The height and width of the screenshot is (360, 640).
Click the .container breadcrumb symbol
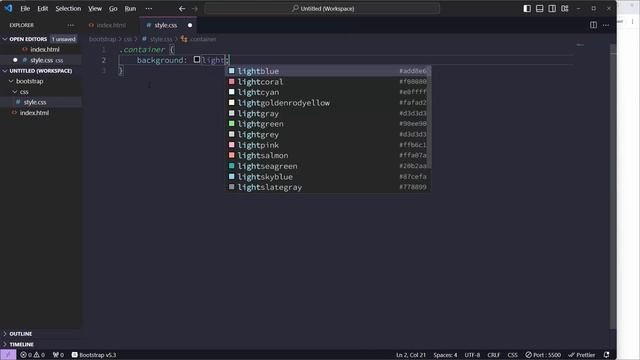pyautogui.click(x=199, y=39)
